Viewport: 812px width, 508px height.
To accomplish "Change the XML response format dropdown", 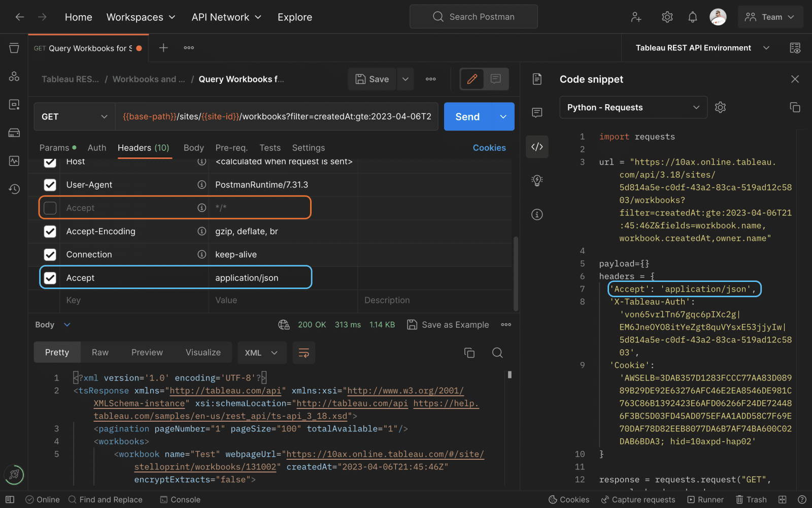I will (x=262, y=353).
